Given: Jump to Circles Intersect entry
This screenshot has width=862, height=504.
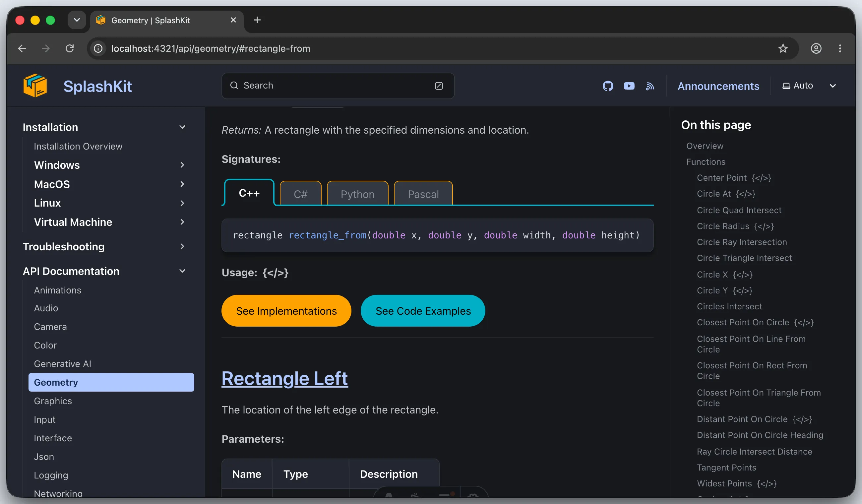Looking at the screenshot, I should [729, 306].
